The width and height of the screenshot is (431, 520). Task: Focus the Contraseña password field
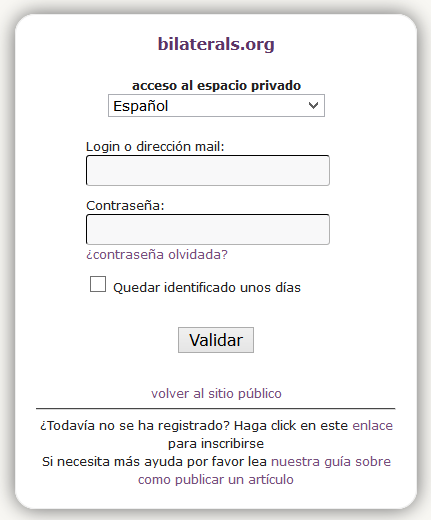208,229
